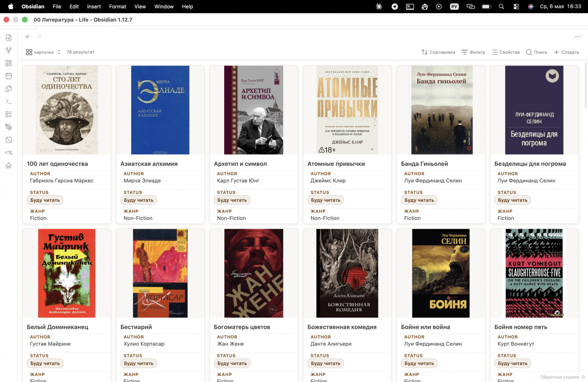Click the clock showing Ср, 6 мая 18:33
Viewport: 588px width, 382px height.
point(560,6)
